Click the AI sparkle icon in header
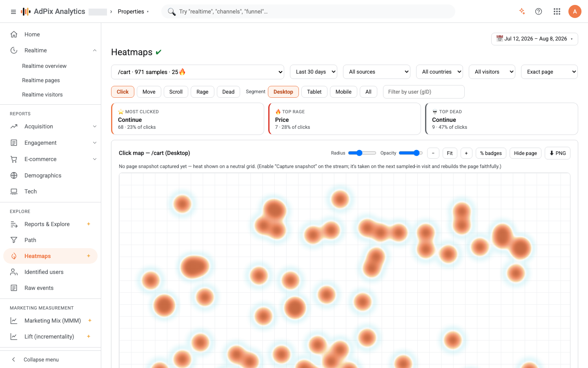Screen dimensions: 588x368 pyautogui.click(x=522, y=11)
